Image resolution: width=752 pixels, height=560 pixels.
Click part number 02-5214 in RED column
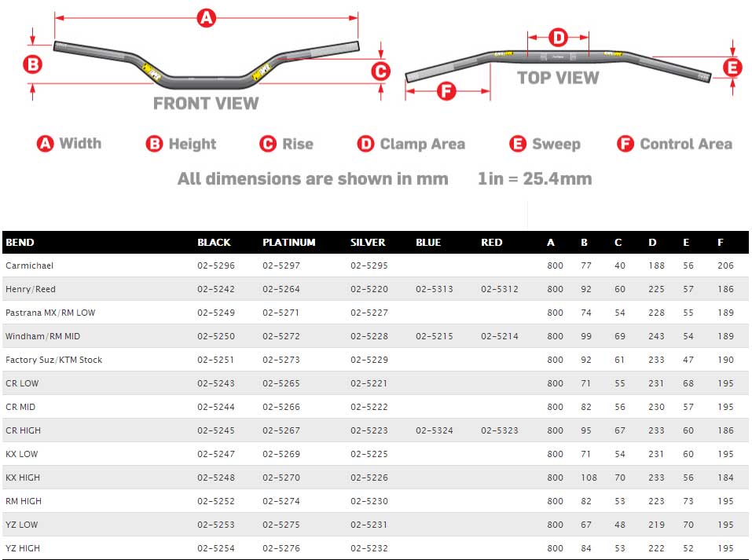click(499, 336)
